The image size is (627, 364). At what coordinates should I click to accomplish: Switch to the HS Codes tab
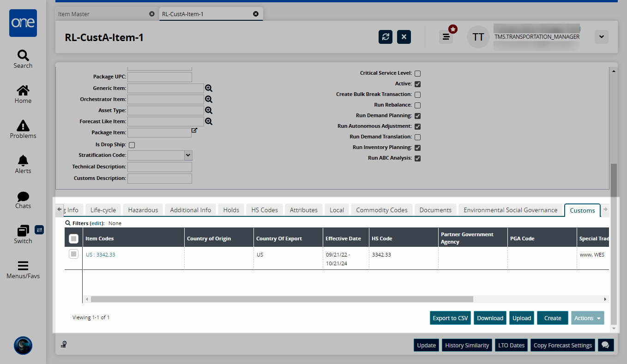(x=265, y=210)
